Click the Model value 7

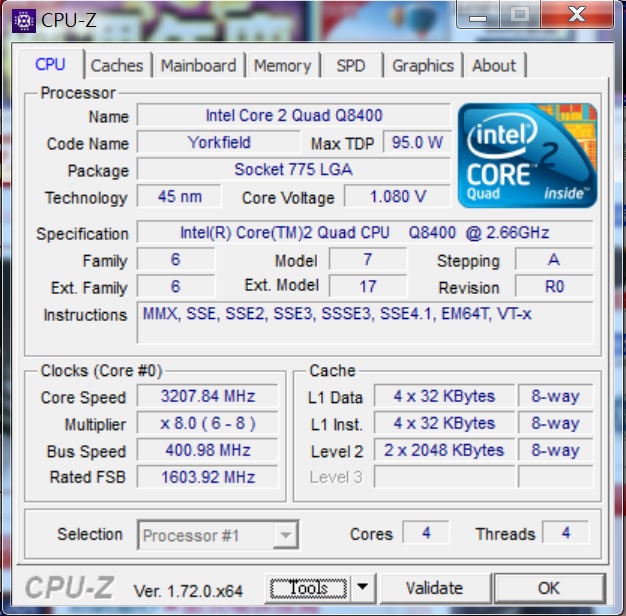pyautogui.click(x=368, y=259)
